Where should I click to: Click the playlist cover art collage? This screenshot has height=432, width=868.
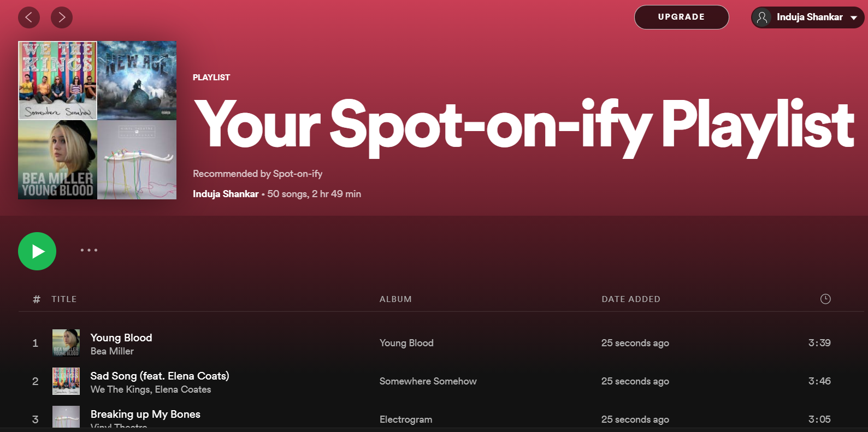[x=97, y=120]
